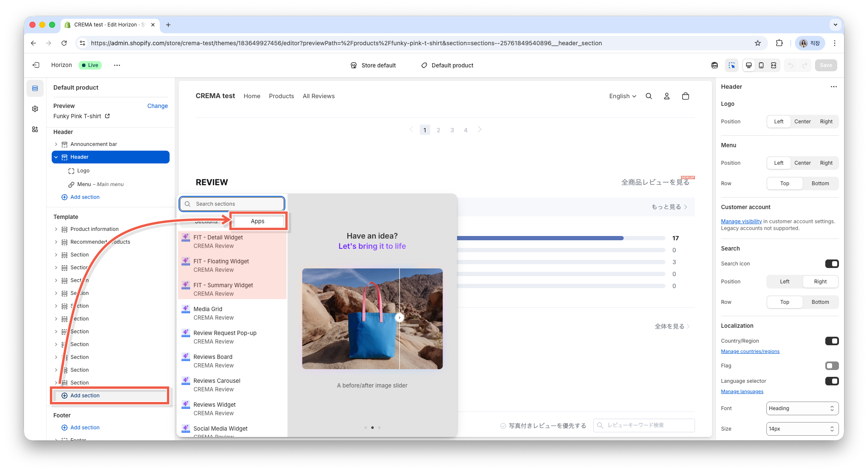Screen dimensions: 868x472
Task: Switch preview to mobile view
Action: tap(761, 65)
